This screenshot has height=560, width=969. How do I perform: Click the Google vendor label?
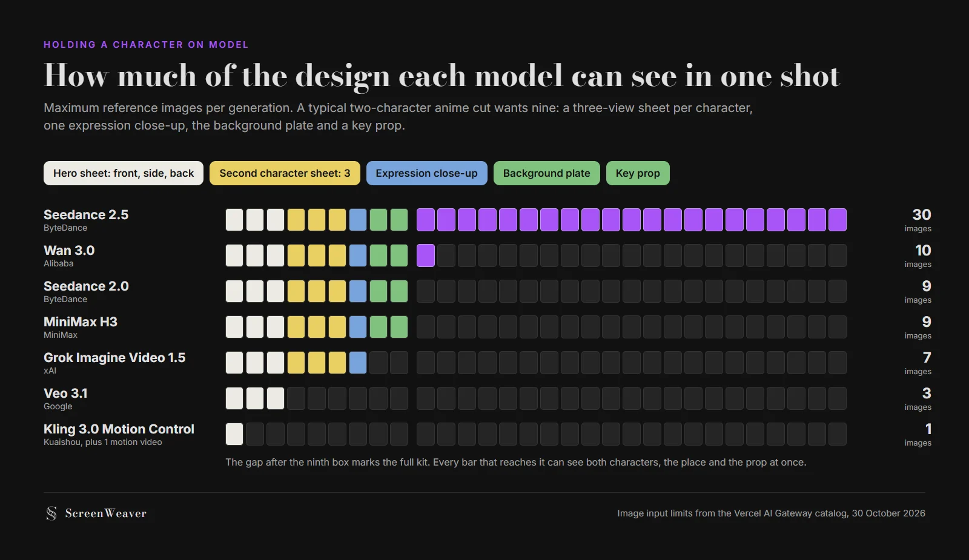coord(58,406)
